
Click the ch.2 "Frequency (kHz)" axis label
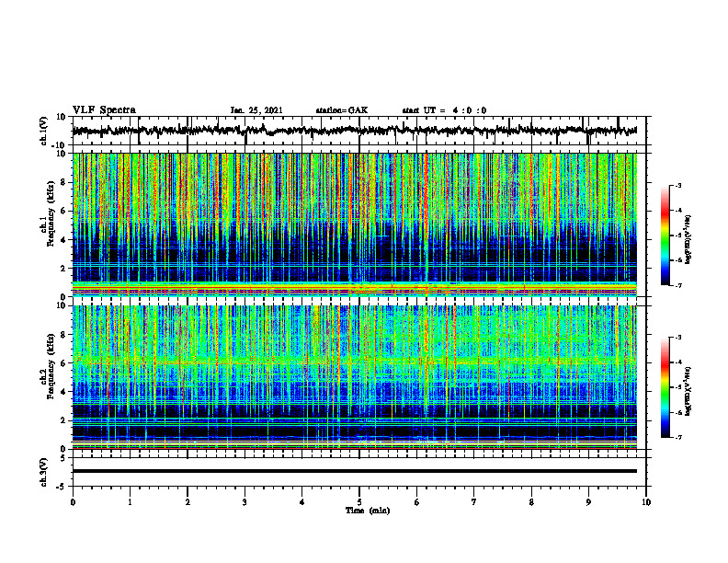tap(51, 366)
